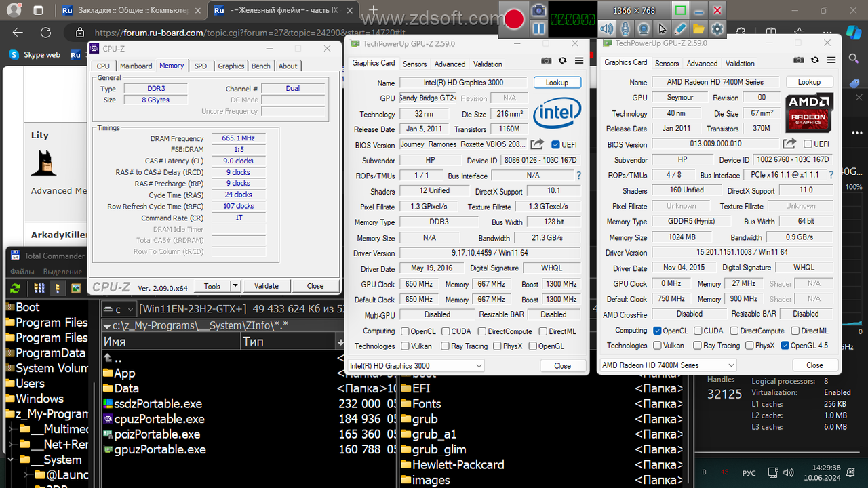The image size is (868, 488).
Task: Toggle UEFI checkbox in AMD GPU-Z
Action: [x=808, y=144]
